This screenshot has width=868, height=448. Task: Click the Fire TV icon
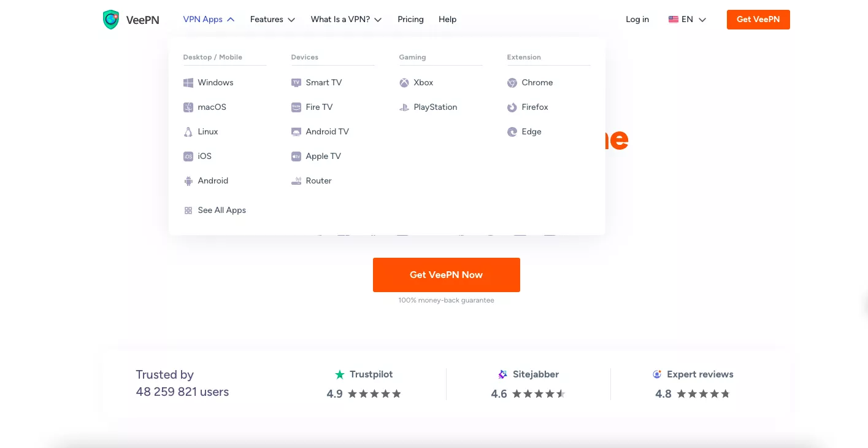296,107
